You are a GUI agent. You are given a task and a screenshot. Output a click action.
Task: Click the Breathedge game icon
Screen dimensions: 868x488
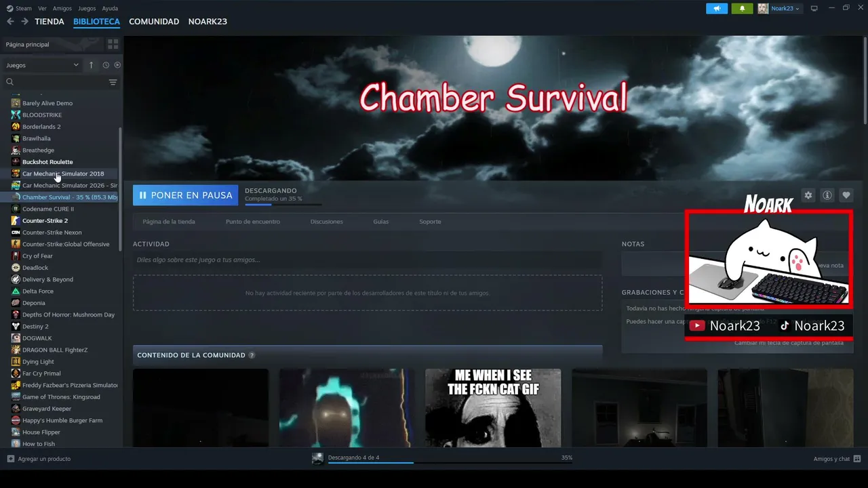click(16, 150)
